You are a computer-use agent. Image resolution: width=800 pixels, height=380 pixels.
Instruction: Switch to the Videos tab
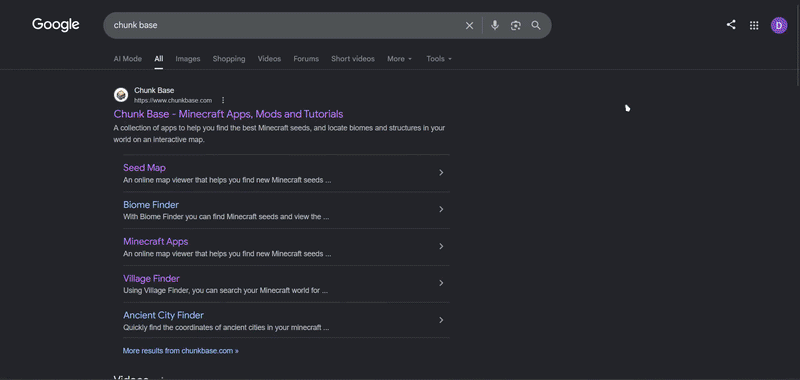pos(269,59)
